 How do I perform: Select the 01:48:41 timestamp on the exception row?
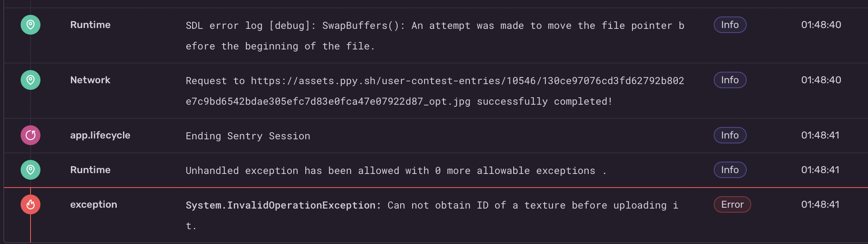point(821,204)
